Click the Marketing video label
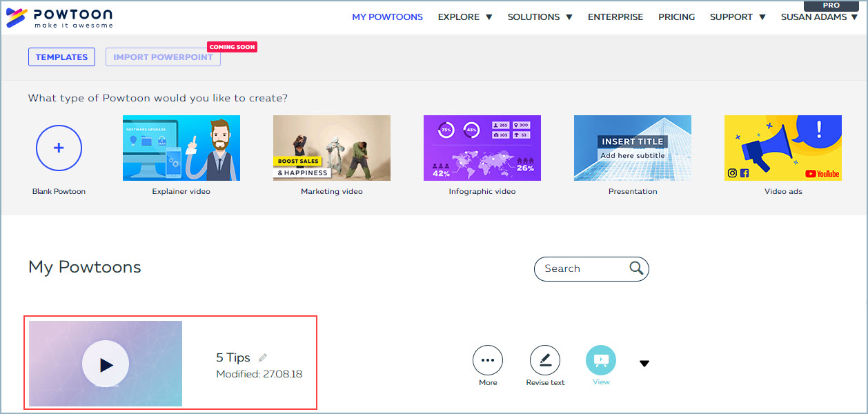 tap(332, 191)
